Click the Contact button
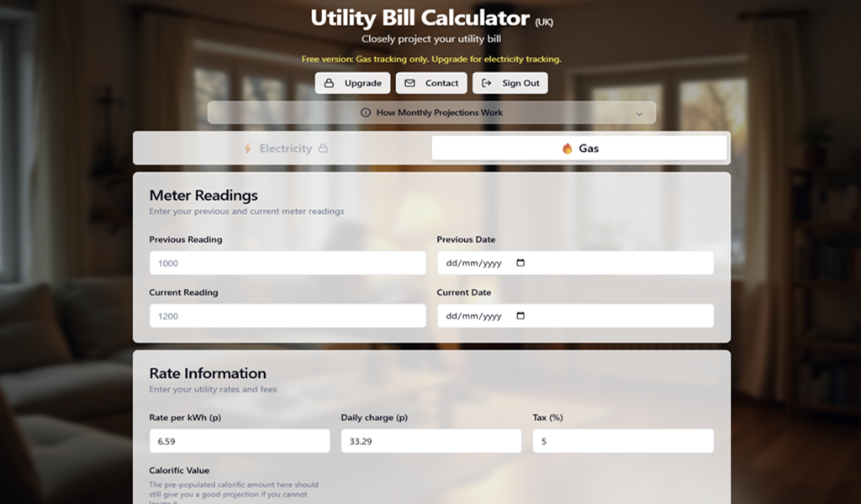The height and width of the screenshot is (504, 861). [x=431, y=82]
